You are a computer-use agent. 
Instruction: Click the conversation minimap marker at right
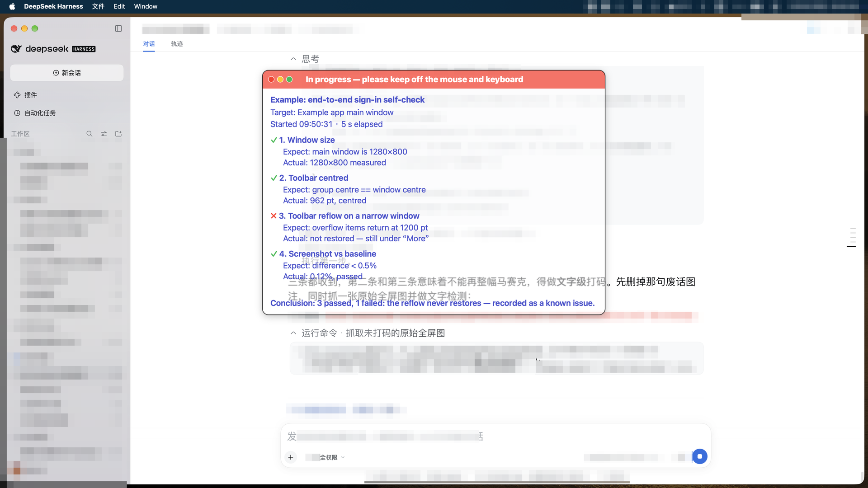coord(851,246)
